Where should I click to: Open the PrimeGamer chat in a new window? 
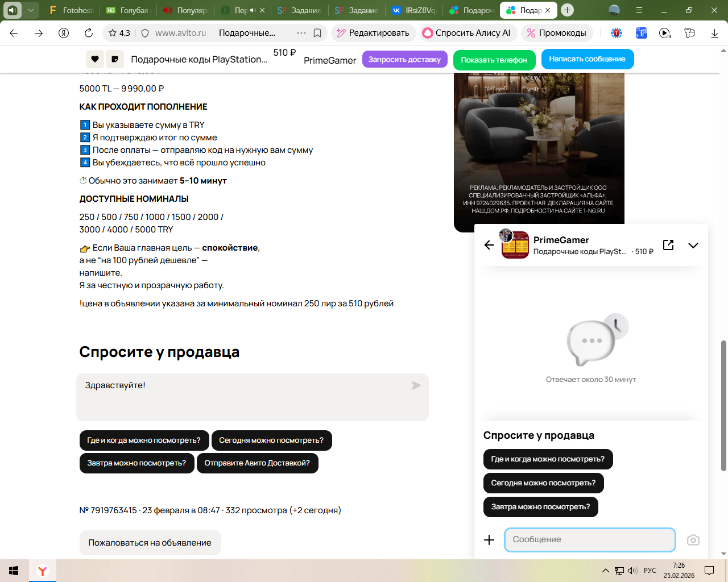668,245
